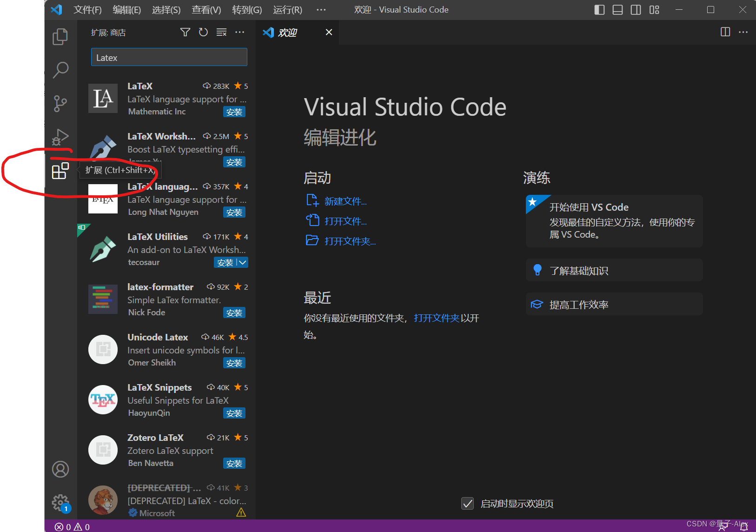The width and height of the screenshot is (756, 532).
Task: Open the Source Control icon
Action: pos(60,104)
